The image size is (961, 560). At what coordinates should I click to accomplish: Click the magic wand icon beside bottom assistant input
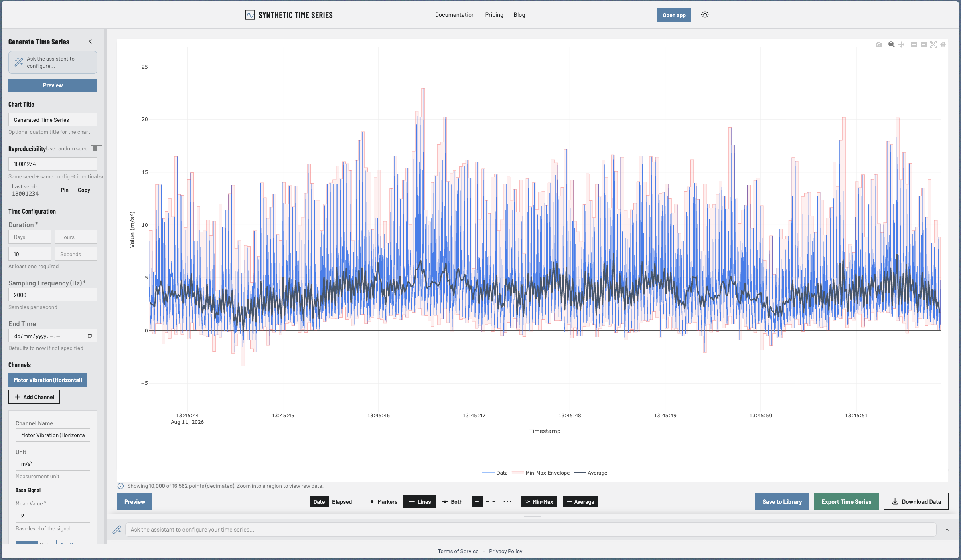coord(117,529)
